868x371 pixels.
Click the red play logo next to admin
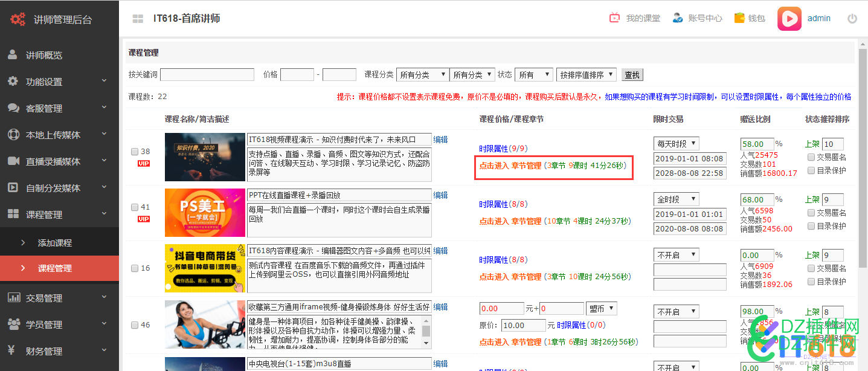point(789,18)
